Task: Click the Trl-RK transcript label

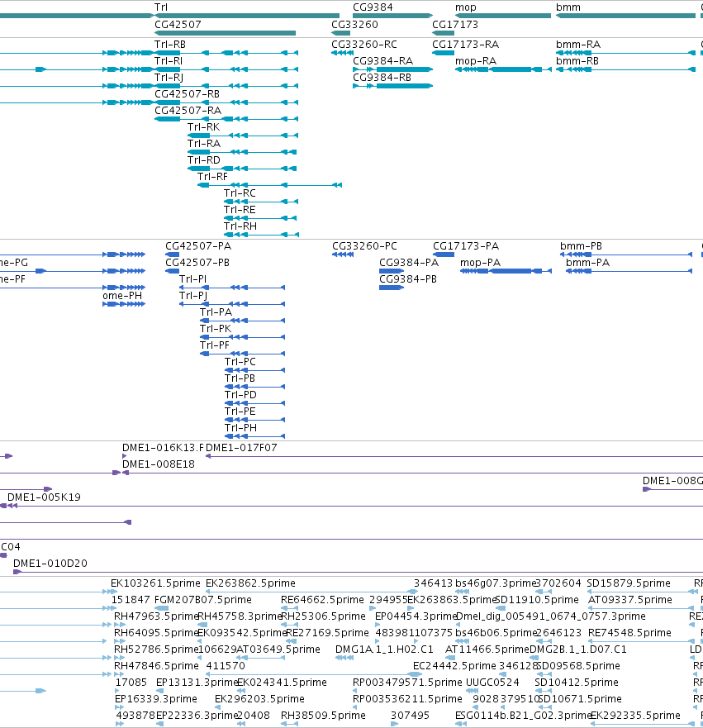Action: click(x=204, y=127)
